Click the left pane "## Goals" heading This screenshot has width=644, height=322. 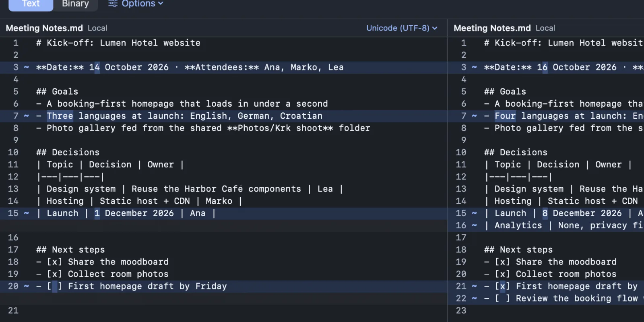coord(57,92)
